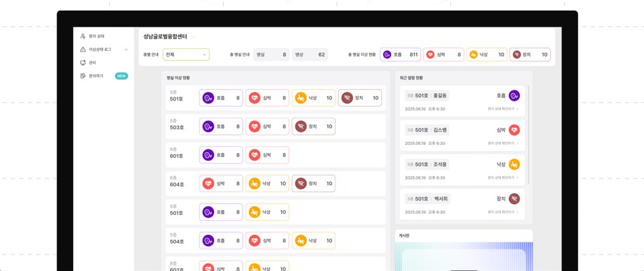The image size is (644, 271).
Task: Expand the 성남글로벌융합센터 center selector chevron
Action: pos(194,37)
